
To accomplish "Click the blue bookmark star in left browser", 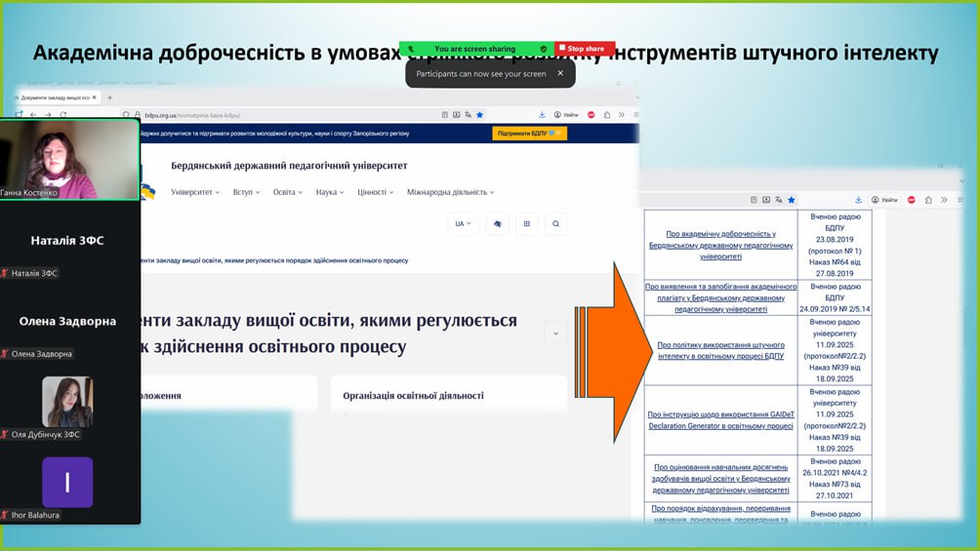I will pyautogui.click(x=479, y=115).
